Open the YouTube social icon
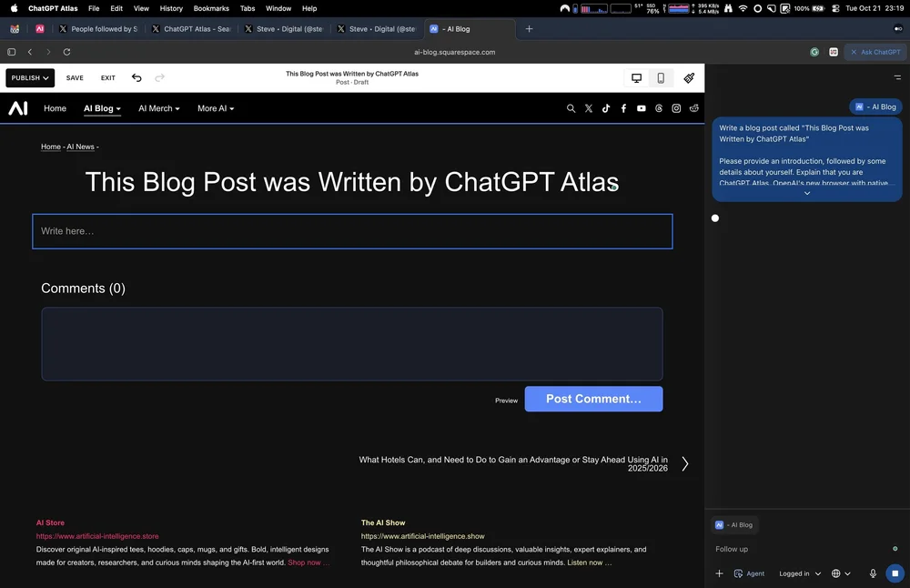The image size is (910, 588). pyautogui.click(x=642, y=108)
